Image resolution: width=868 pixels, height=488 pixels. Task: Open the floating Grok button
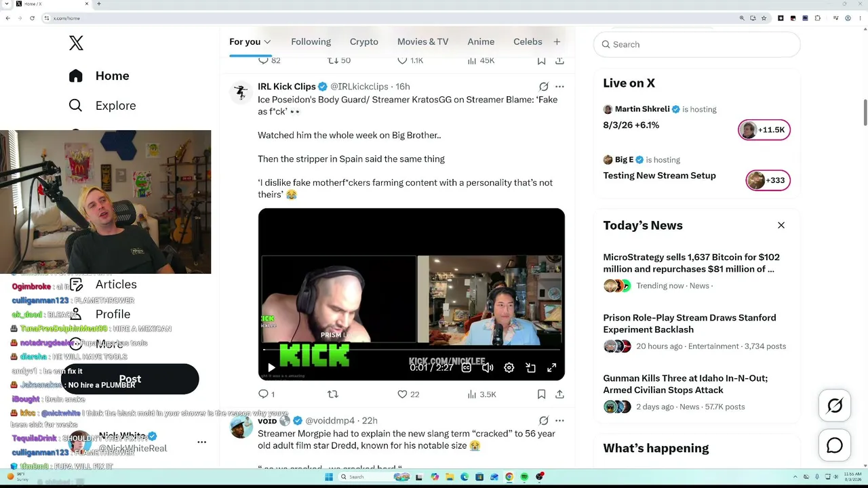pyautogui.click(x=835, y=405)
